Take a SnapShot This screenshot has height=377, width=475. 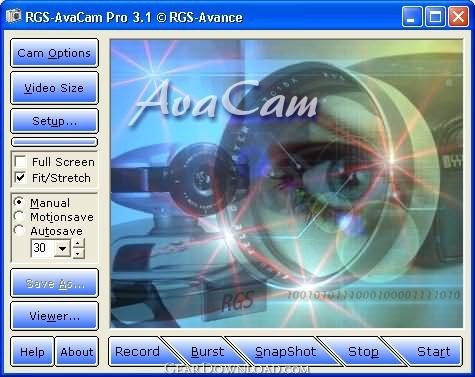pyautogui.click(x=285, y=352)
